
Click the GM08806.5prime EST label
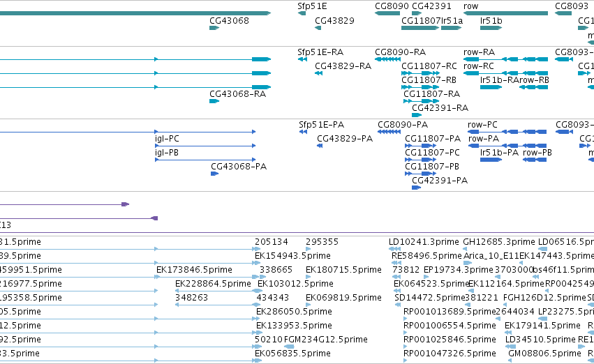pyautogui.click(x=544, y=354)
